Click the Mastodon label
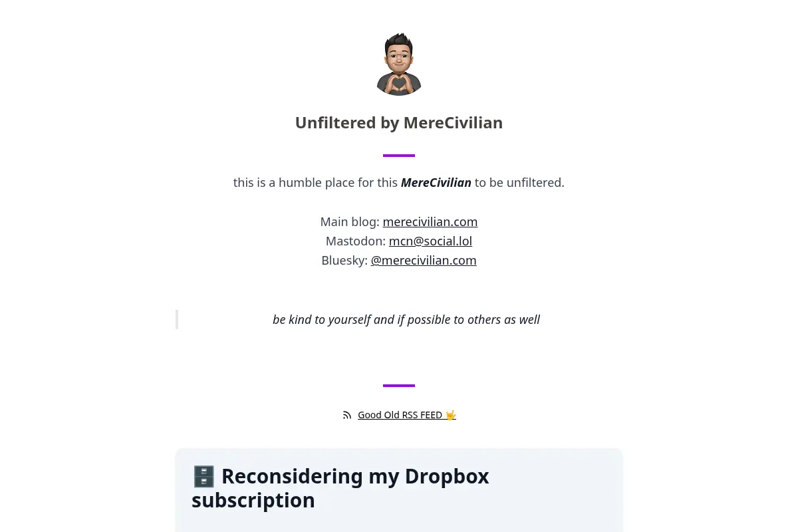Viewport: 798px width, 532px height. point(356,241)
